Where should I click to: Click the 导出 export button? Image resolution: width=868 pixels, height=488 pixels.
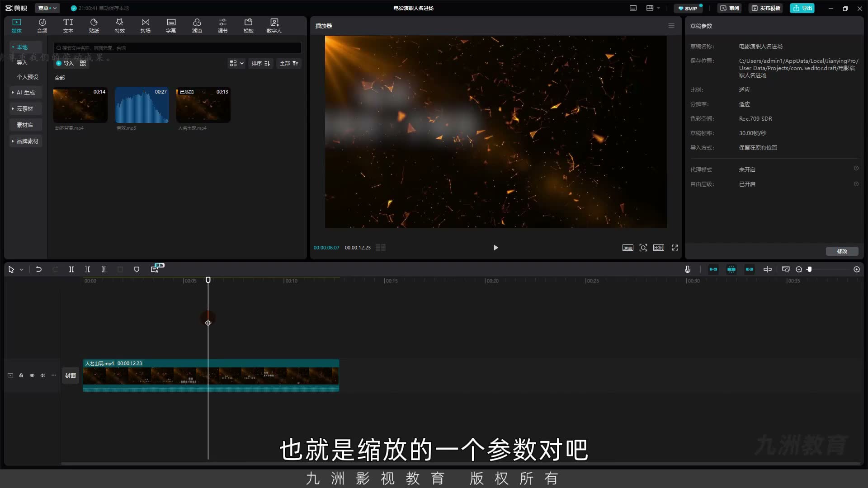click(x=802, y=8)
